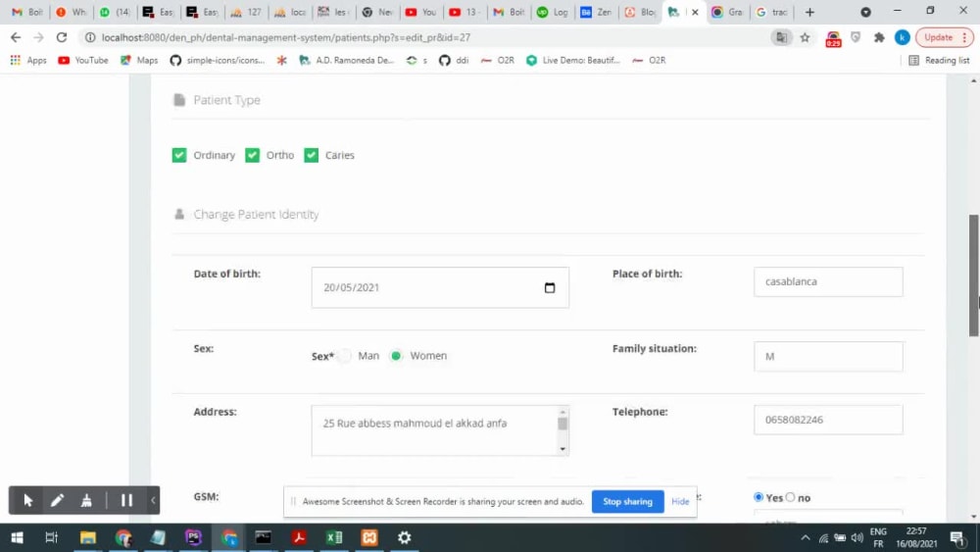Choose the no radio button

click(791, 497)
